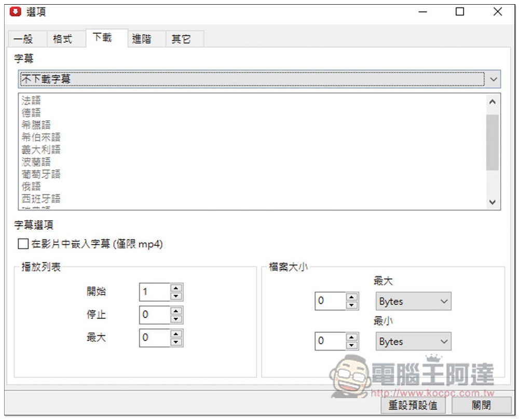
Task: Enable 在影片中嵌入字幕 (僅限 mp4) checkbox
Action: point(23,244)
